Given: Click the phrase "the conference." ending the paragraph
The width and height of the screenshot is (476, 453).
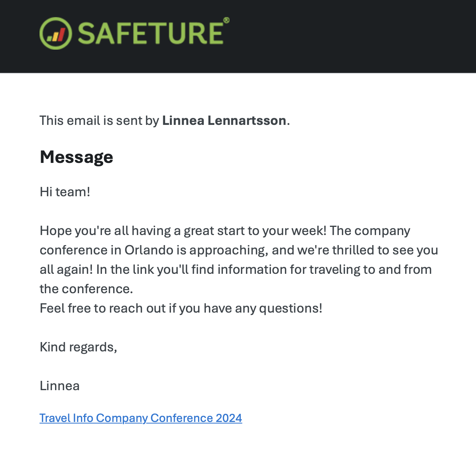Looking at the screenshot, I should pos(86,289).
